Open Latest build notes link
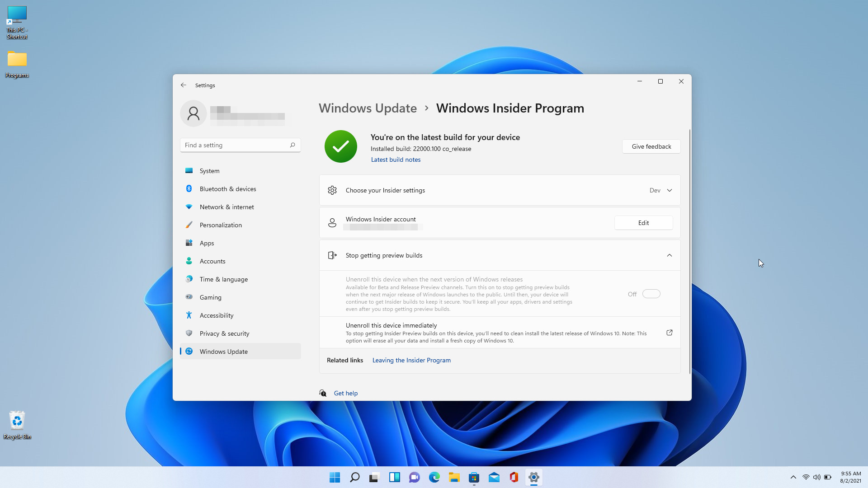 click(396, 160)
